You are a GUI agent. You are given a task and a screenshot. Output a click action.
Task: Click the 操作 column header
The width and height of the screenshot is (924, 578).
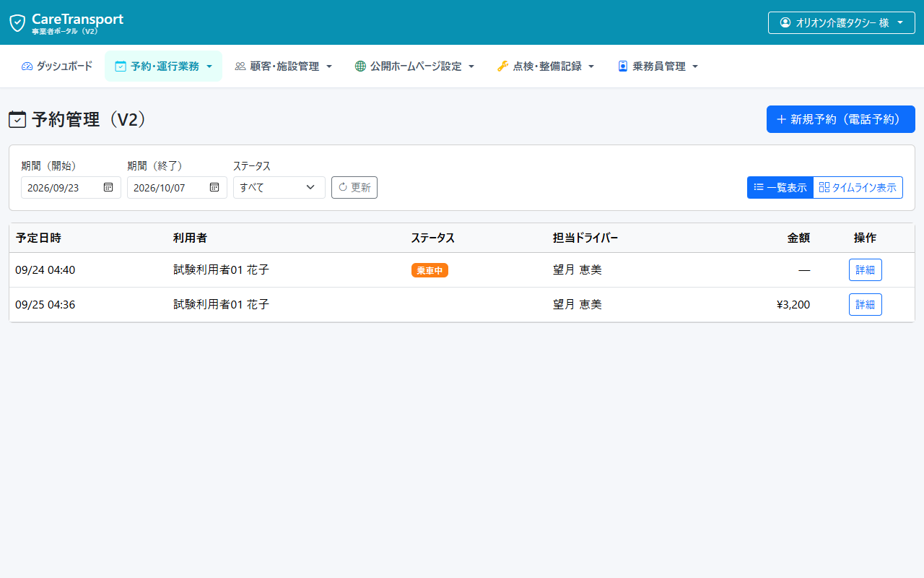(866, 238)
